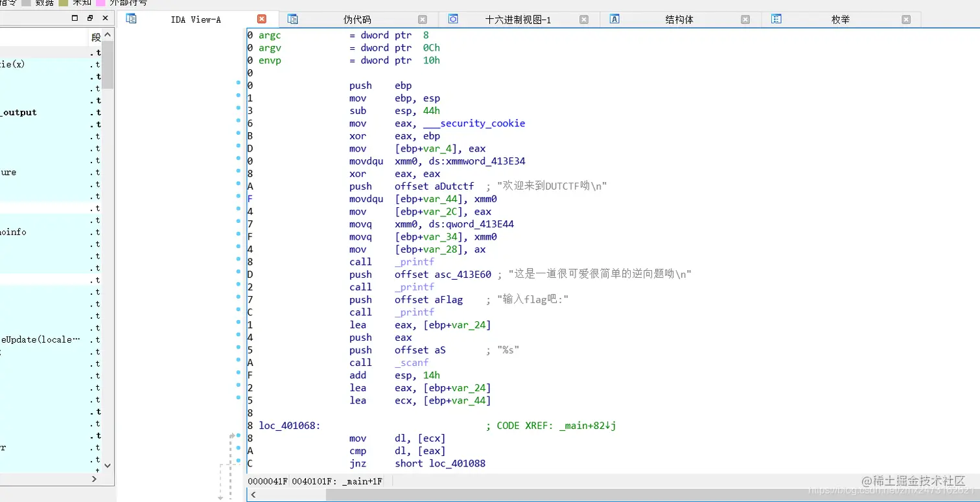
Task: Click the envp stack variable definition
Action: pyautogui.click(x=270, y=60)
